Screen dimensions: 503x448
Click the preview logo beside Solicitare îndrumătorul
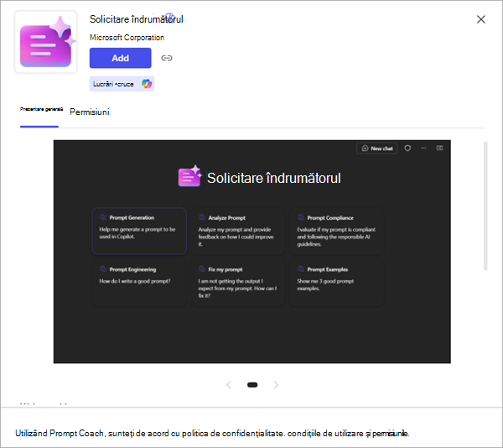[x=190, y=176]
